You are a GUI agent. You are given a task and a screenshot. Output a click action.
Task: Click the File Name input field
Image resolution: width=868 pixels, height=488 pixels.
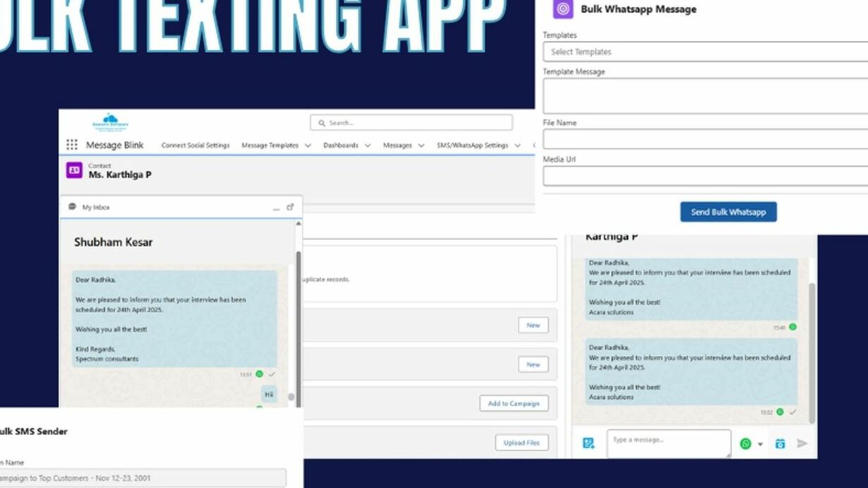(x=705, y=139)
